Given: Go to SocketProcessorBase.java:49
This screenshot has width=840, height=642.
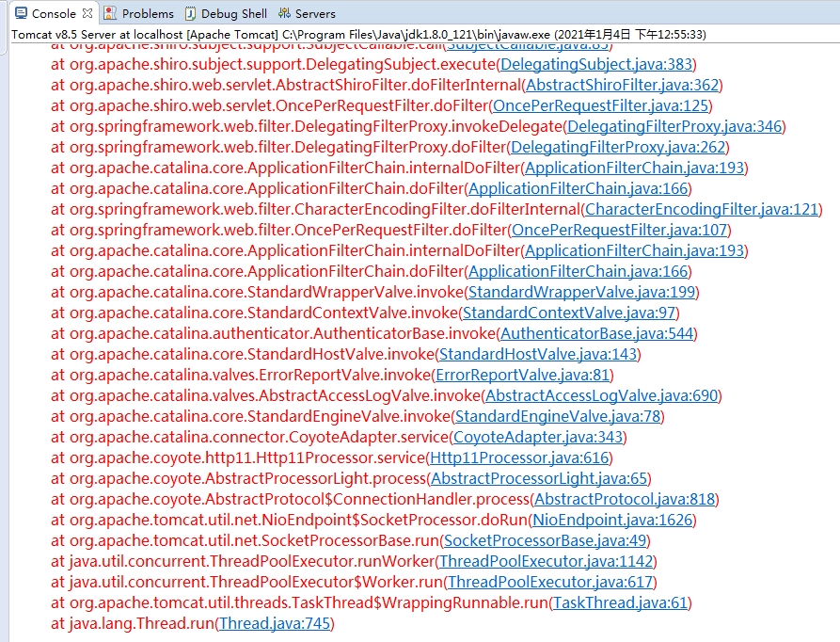Looking at the screenshot, I should 546,540.
